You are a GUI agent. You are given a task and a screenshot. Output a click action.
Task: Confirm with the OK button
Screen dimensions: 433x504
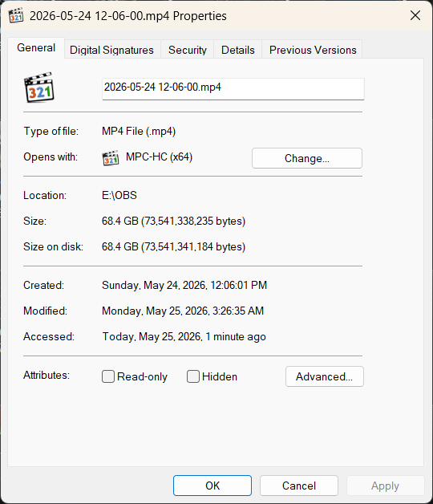[x=212, y=486]
